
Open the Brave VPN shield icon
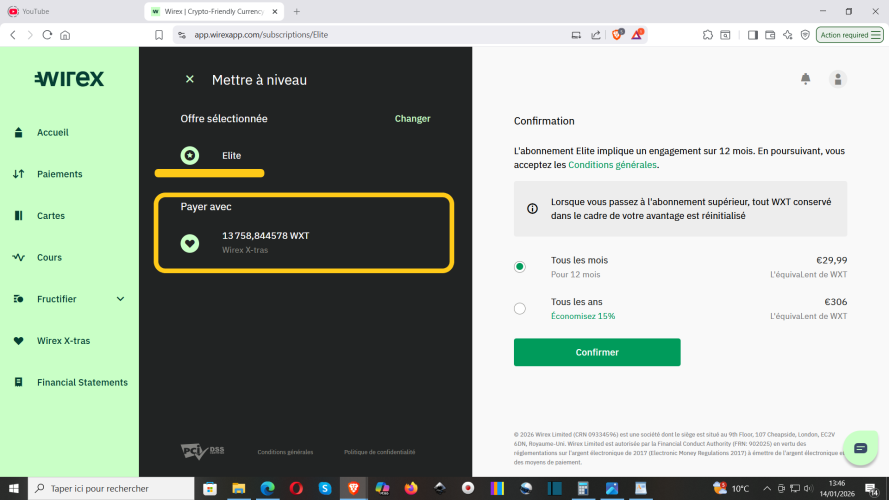tap(805, 35)
